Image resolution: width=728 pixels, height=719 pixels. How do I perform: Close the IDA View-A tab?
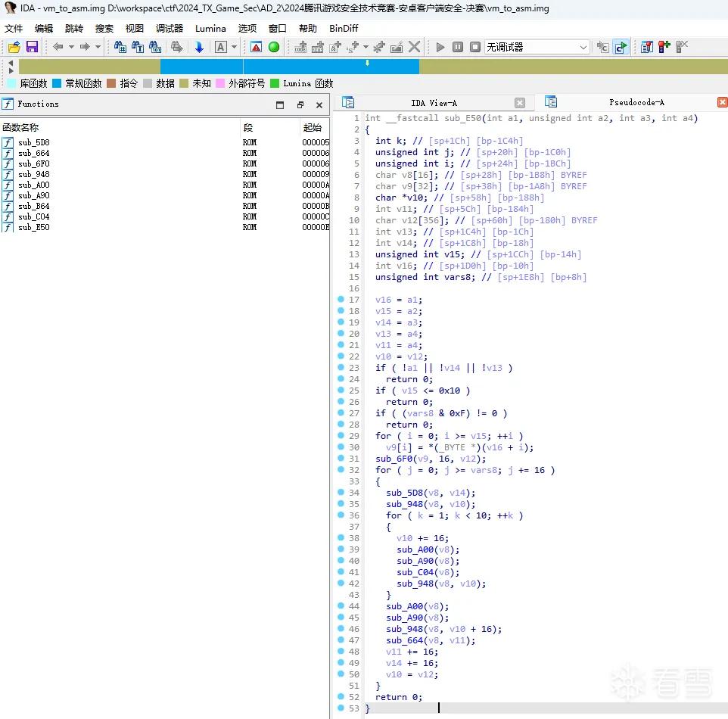(520, 103)
